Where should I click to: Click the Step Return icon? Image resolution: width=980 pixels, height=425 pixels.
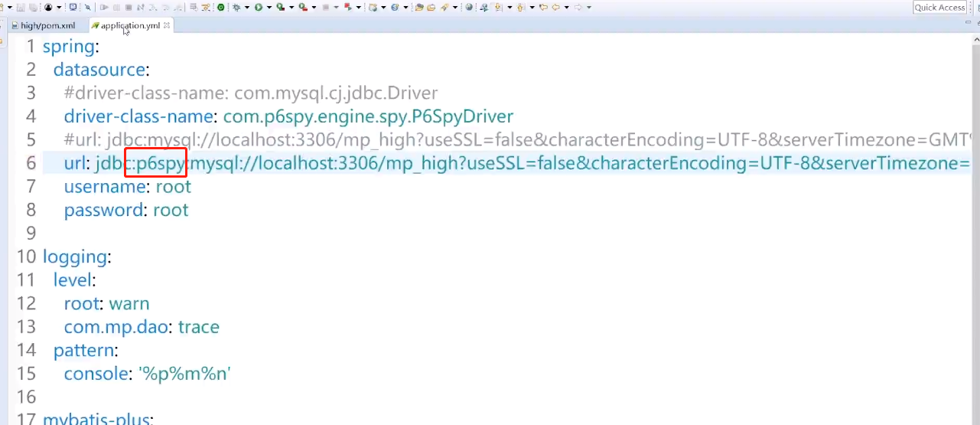point(177,8)
